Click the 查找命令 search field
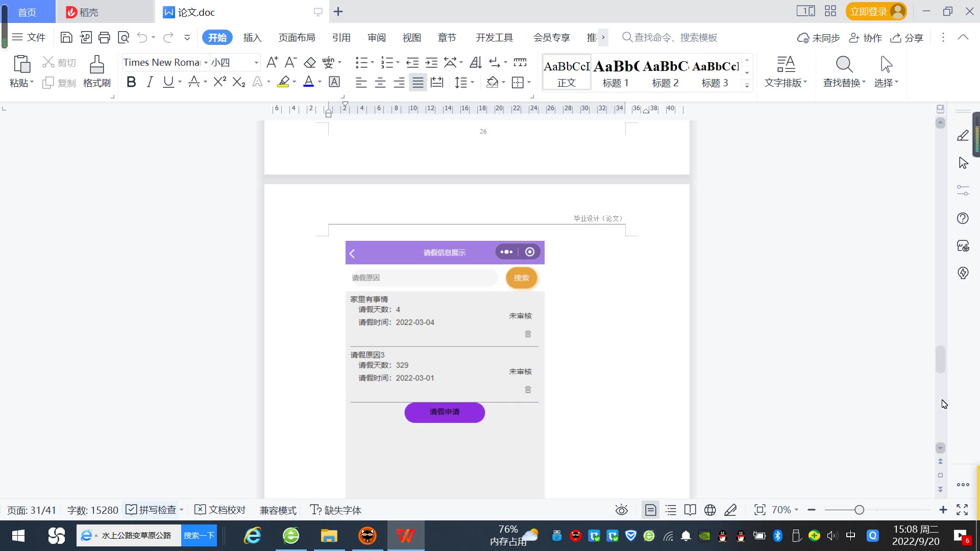This screenshot has width=980, height=551. [675, 37]
